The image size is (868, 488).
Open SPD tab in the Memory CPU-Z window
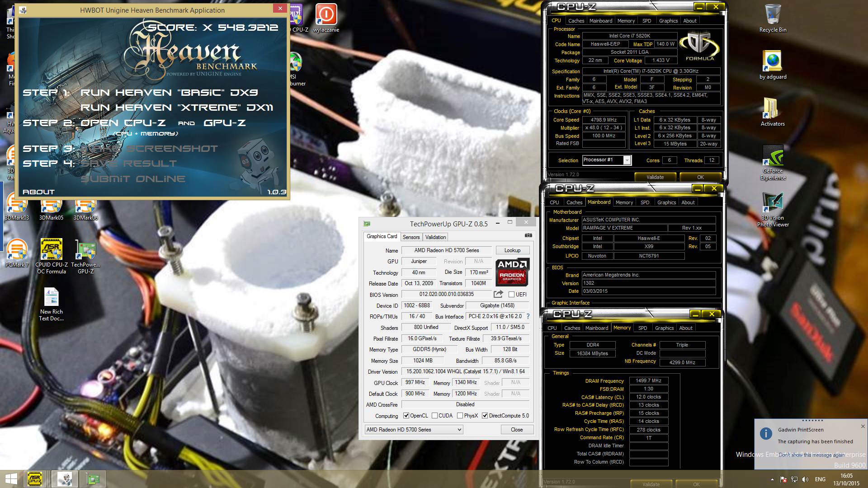642,328
